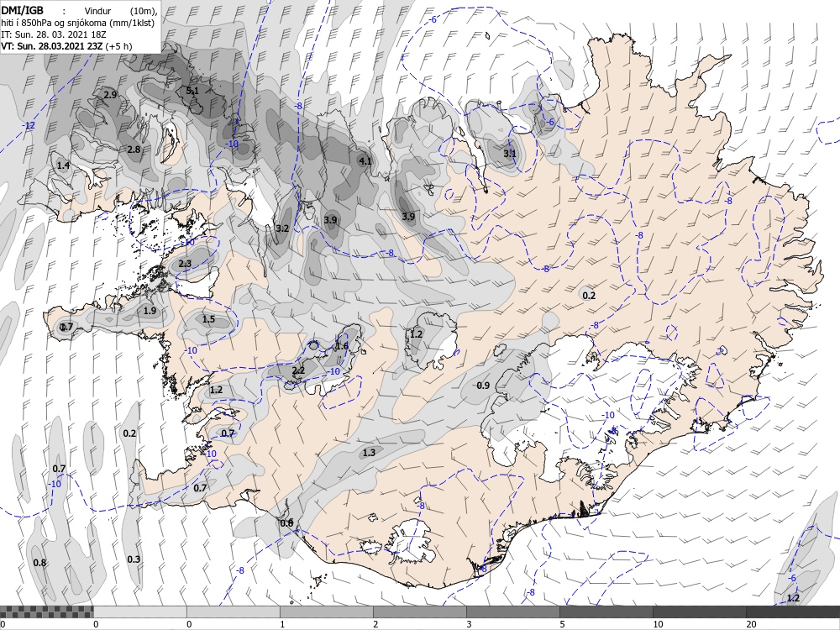This screenshot has height=630, width=840.
Task: Click the 0.9 snowfall value
Action: pyautogui.click(x=483, y=386)
